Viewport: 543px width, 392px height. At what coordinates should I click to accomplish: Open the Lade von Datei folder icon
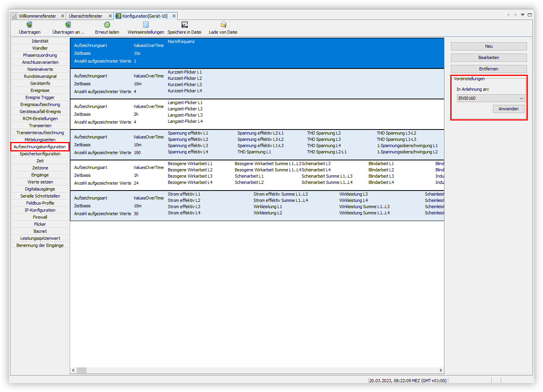pyautogui.click(x=223, y=25)
